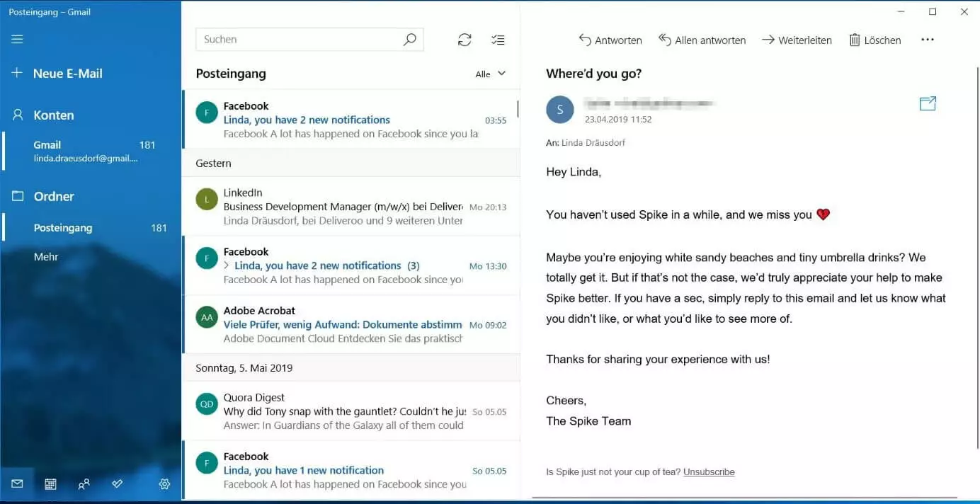Screen dimensions: 980x504
Task: Click the 'Unsubscribe' link in the email
Action: (709, 471)
